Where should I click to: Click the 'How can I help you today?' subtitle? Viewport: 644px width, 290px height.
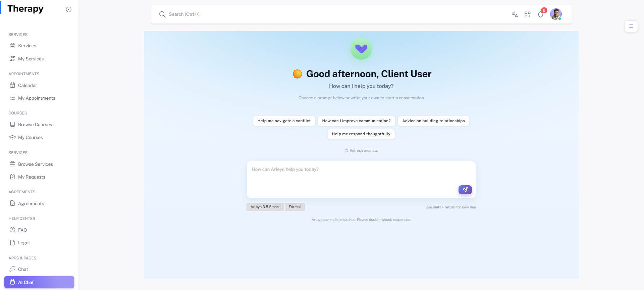361,86
